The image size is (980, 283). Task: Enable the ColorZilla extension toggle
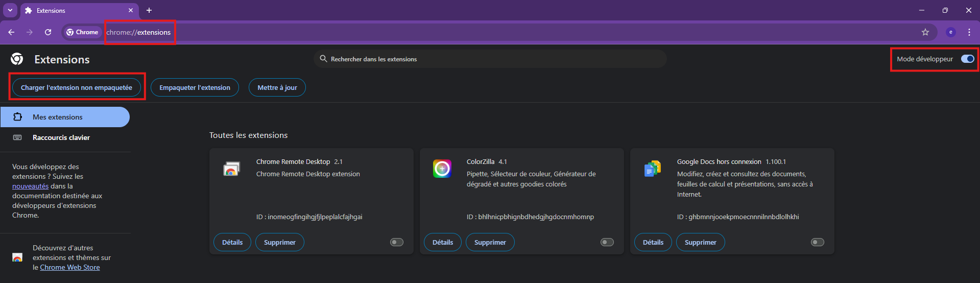(x=607, y=242)
